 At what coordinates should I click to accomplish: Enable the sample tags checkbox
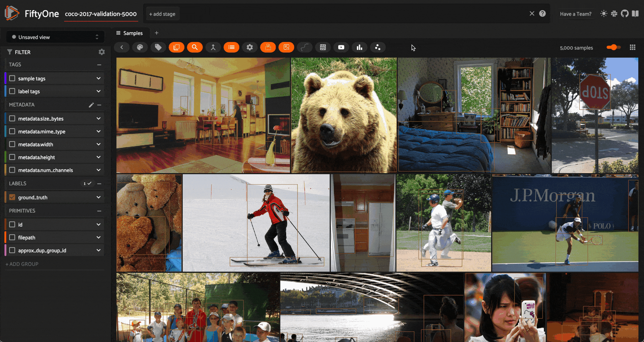point(12,78)
